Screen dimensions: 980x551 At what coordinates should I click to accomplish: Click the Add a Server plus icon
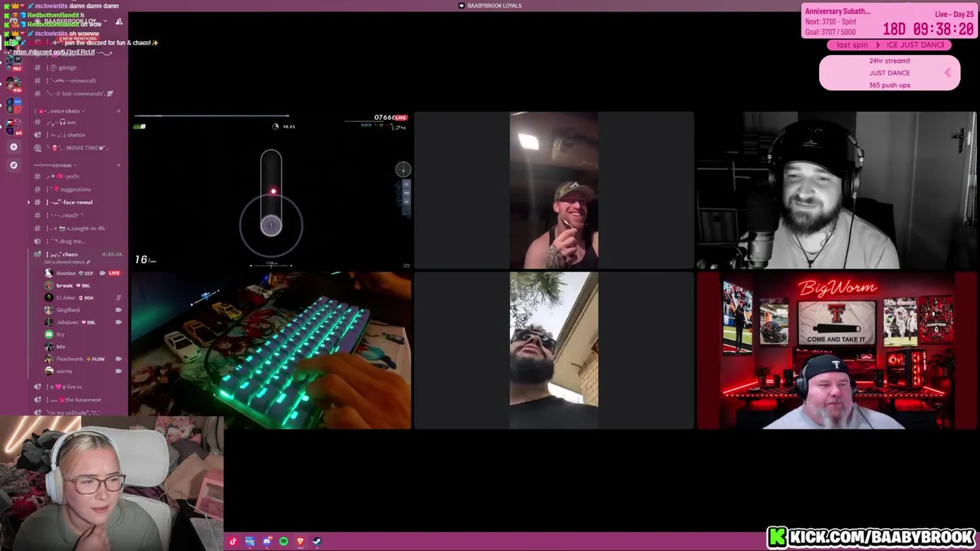pyautogui.click(x=13, y=147)
